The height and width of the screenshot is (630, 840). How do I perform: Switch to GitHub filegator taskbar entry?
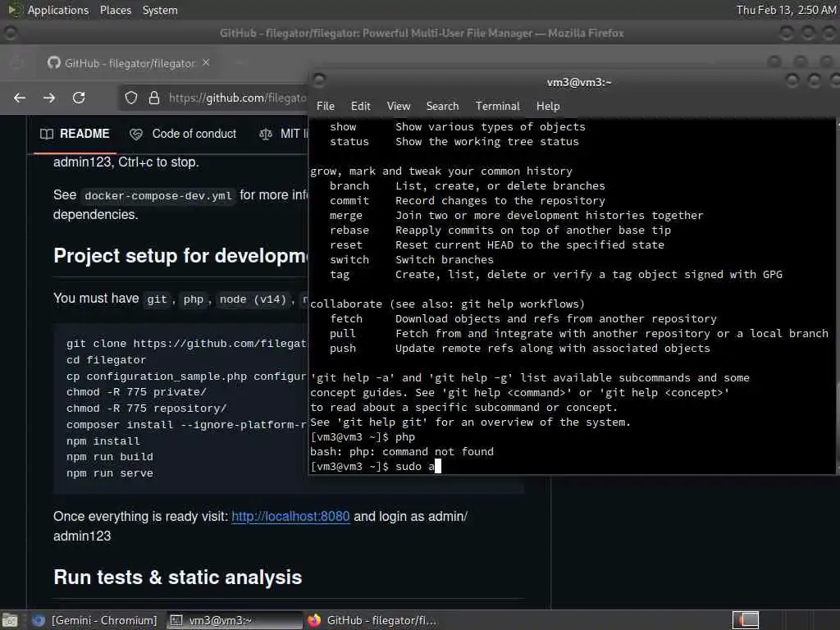[373, 620]
